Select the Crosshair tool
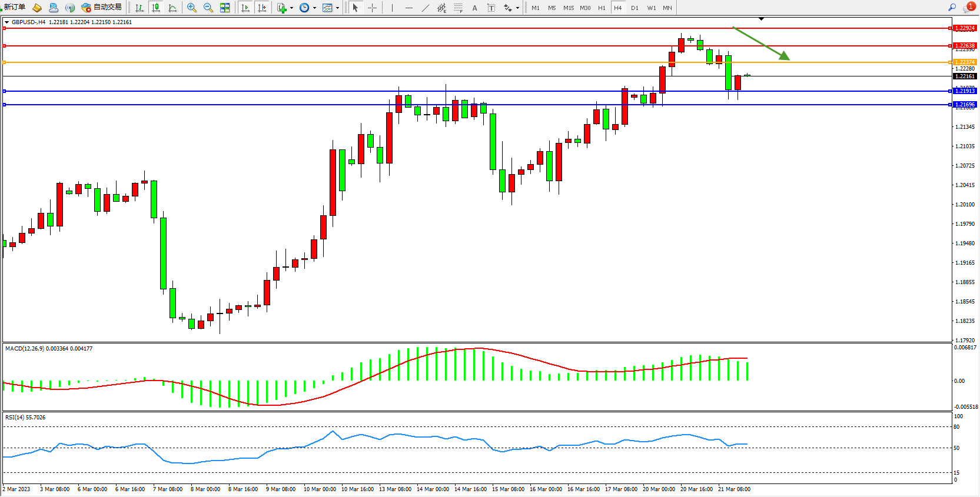 [372, 8]
